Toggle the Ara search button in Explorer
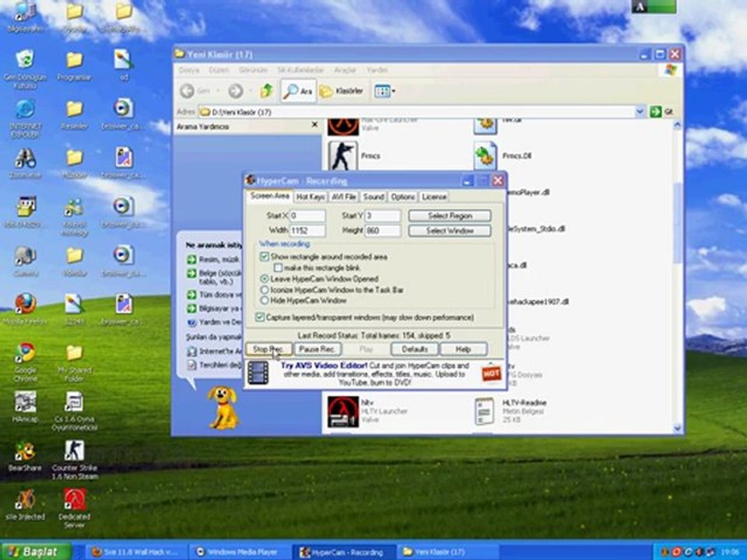 (298, 91)
